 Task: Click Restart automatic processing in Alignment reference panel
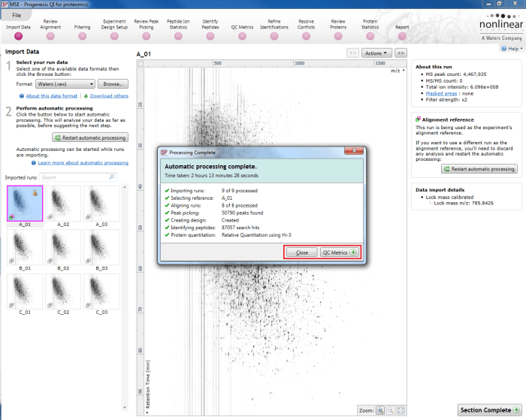point(479,169)
